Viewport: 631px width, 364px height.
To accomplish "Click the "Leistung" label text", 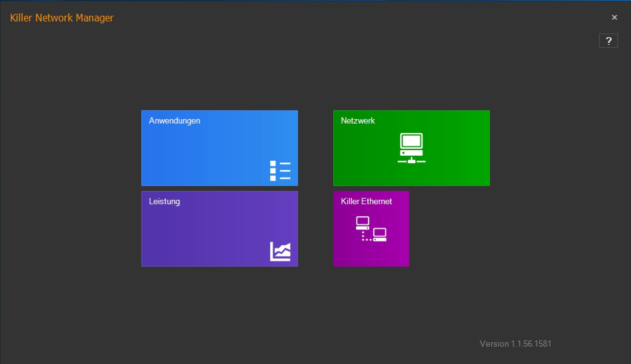I will point(164,202).
